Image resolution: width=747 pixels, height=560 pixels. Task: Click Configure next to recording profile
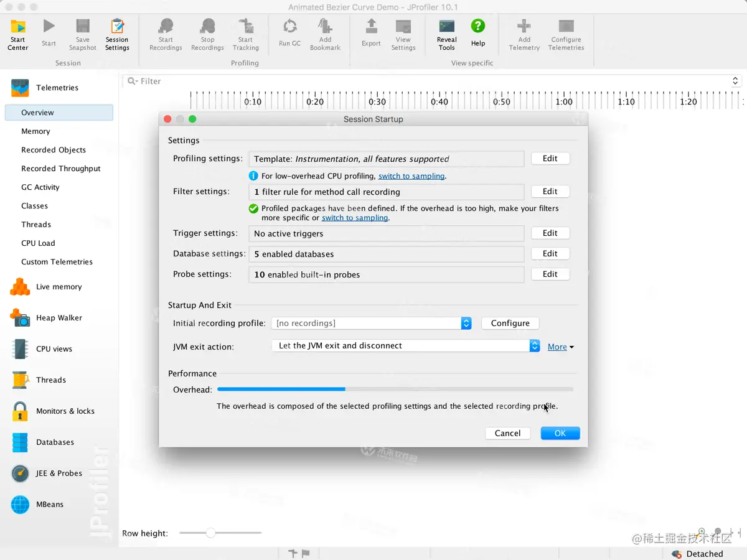[x=510, y=323]
